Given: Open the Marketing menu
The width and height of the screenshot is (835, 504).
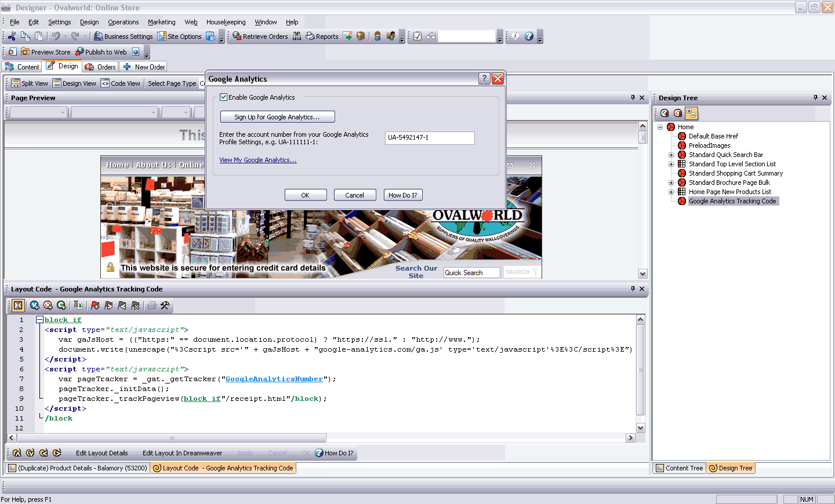Looking at the screenshot, I should pos(161,22).
